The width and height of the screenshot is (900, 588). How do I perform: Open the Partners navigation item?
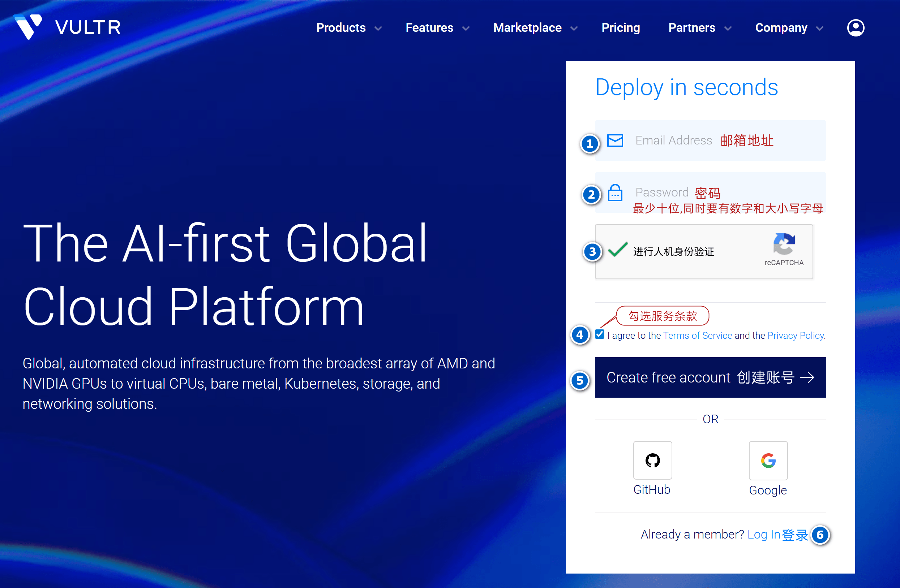(692, 27)
